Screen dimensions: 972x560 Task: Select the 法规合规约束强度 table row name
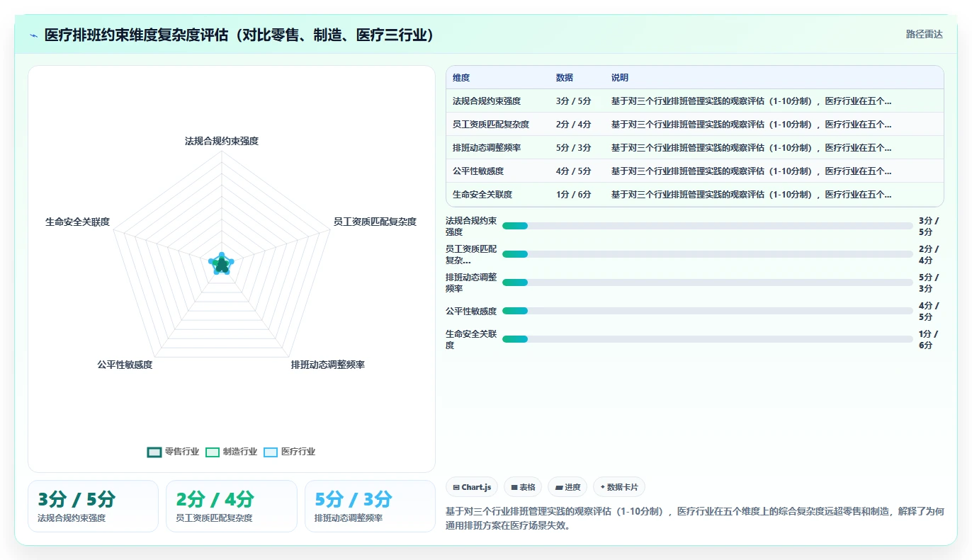(x=487, y=101)
